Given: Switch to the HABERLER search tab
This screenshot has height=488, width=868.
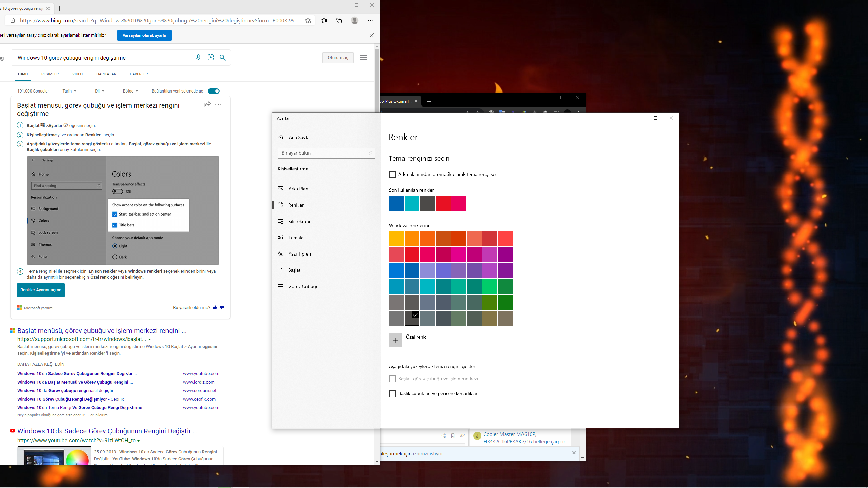Looking at the screenshot, I should [x=139, y=74].
